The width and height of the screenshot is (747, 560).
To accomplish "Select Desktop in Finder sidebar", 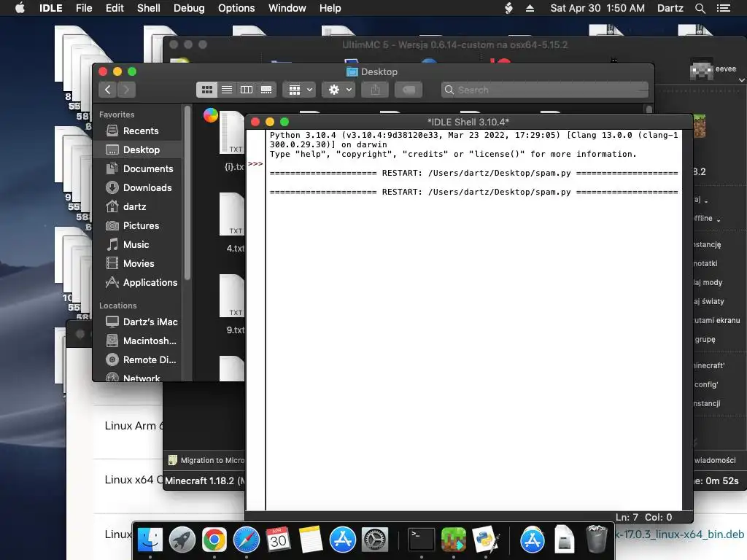I will (x=137, y=149).
